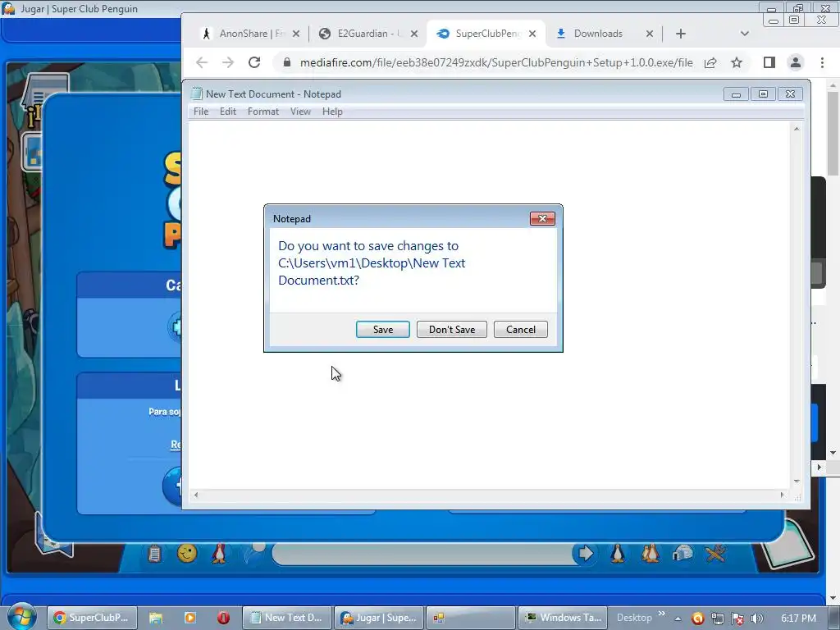Click the share page icon
The width and height of the screenshot is (840, 630).
pyautogui.click(x=710, y=62)
